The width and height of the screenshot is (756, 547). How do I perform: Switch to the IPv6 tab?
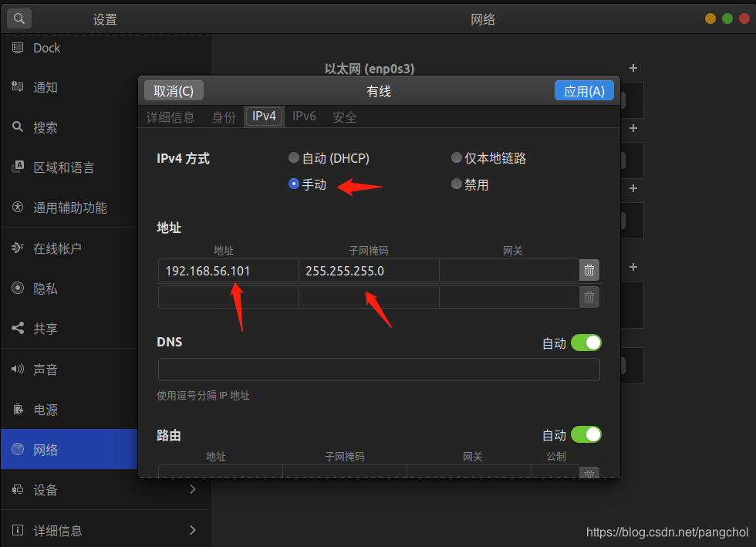304,116
